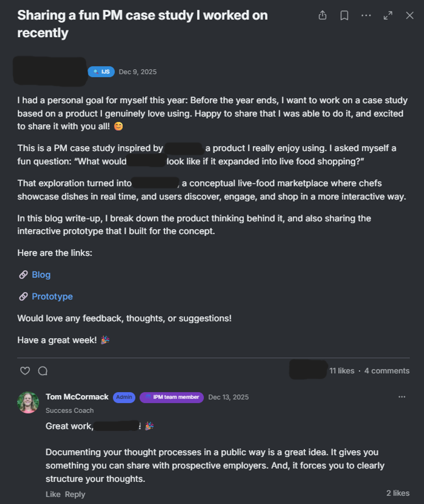Click the Admin badge next to Tom McCormack
The width and height of the screenshot is (424, 504).
[124, 397]
